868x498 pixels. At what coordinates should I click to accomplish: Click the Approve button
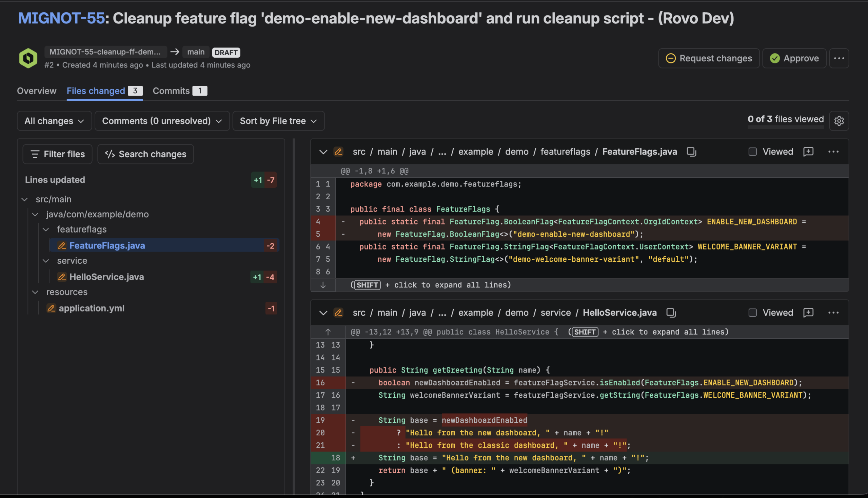[794, 59]
